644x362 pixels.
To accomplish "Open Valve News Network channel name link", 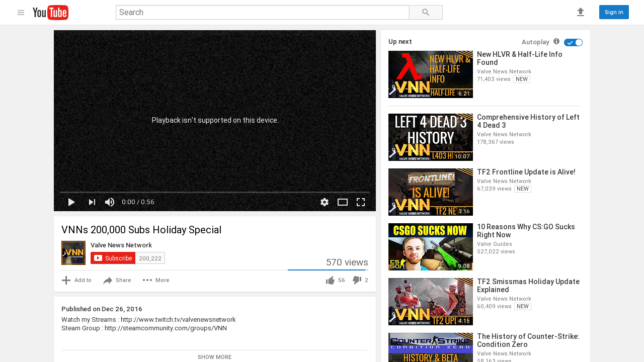I will click(121, 245).
